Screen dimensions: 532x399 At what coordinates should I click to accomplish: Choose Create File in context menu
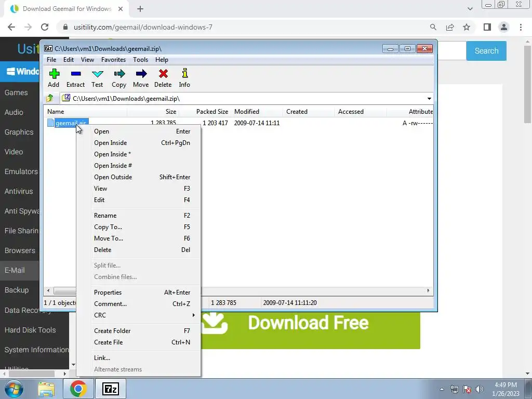point(138,342)
